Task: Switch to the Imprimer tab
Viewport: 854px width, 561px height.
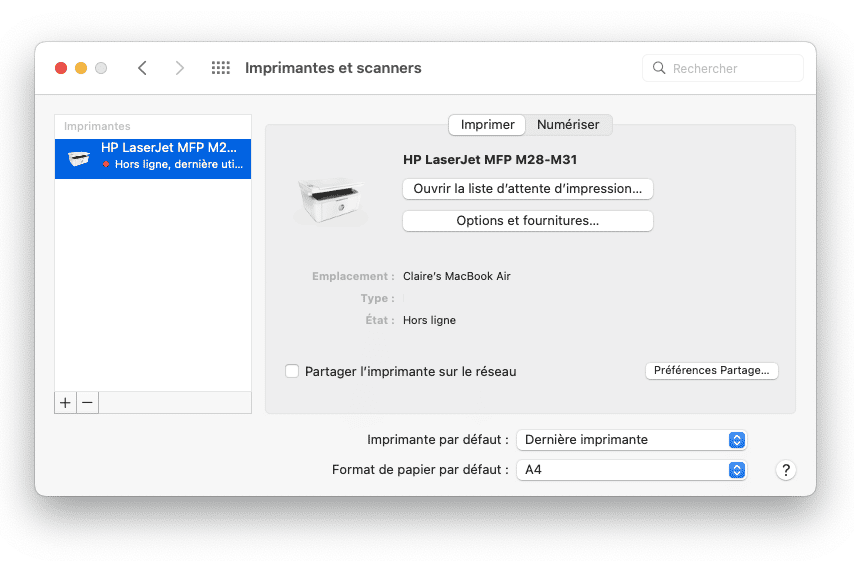Action: pos(487,125)
